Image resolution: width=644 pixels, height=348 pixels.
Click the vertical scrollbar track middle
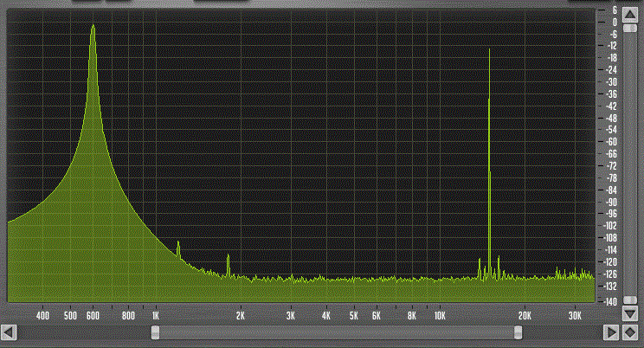[x=630, y=164]
